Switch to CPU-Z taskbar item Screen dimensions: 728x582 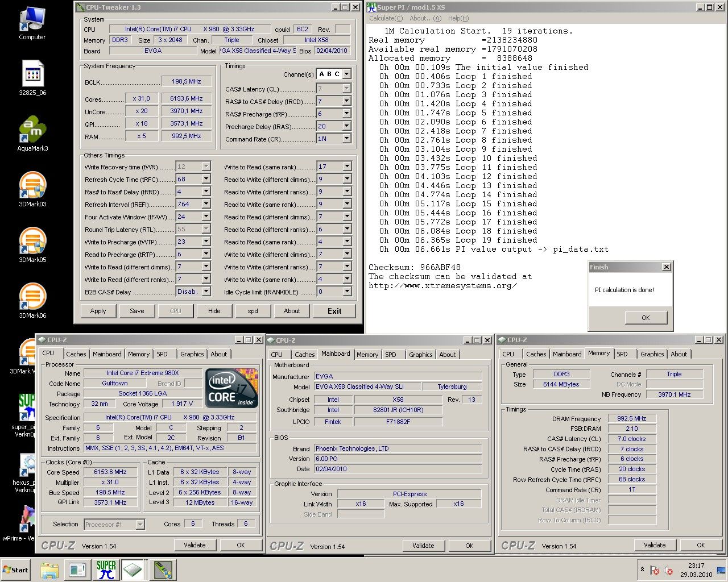(x=133, y=570)
